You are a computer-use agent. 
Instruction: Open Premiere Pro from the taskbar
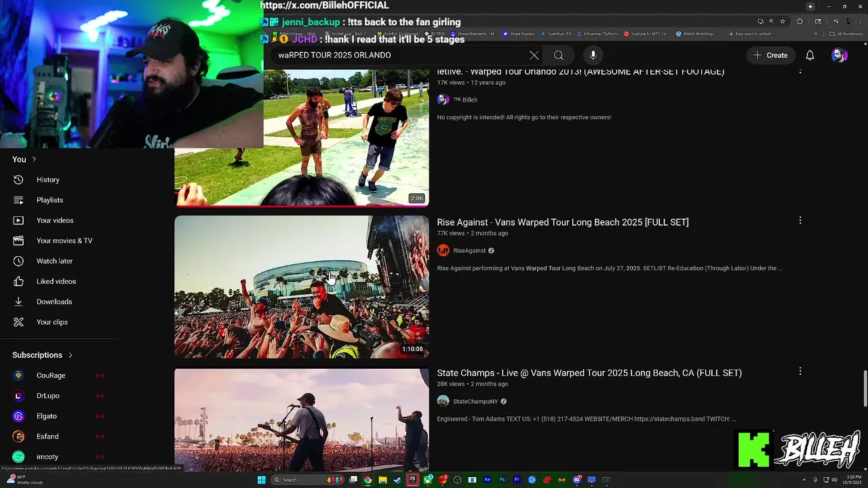point(517,480)
